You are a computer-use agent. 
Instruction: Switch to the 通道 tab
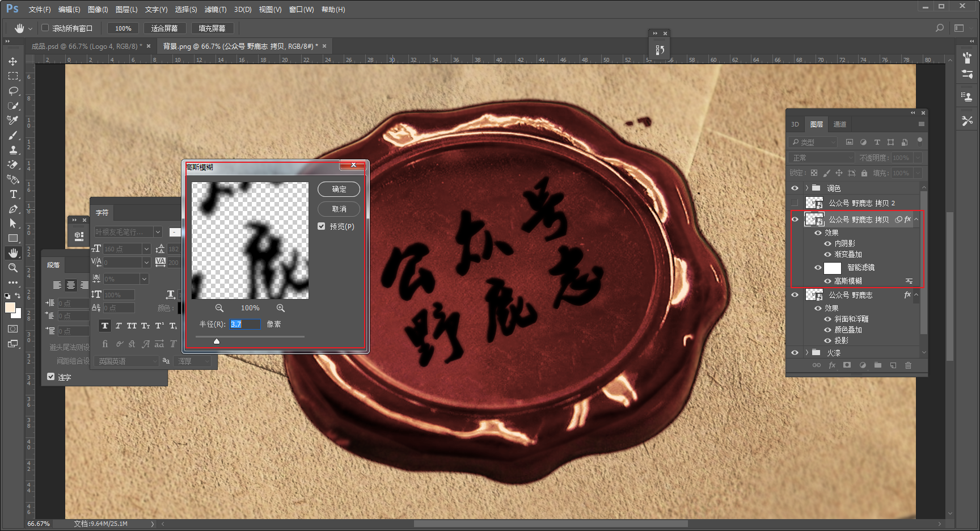[x=840, y=124]
